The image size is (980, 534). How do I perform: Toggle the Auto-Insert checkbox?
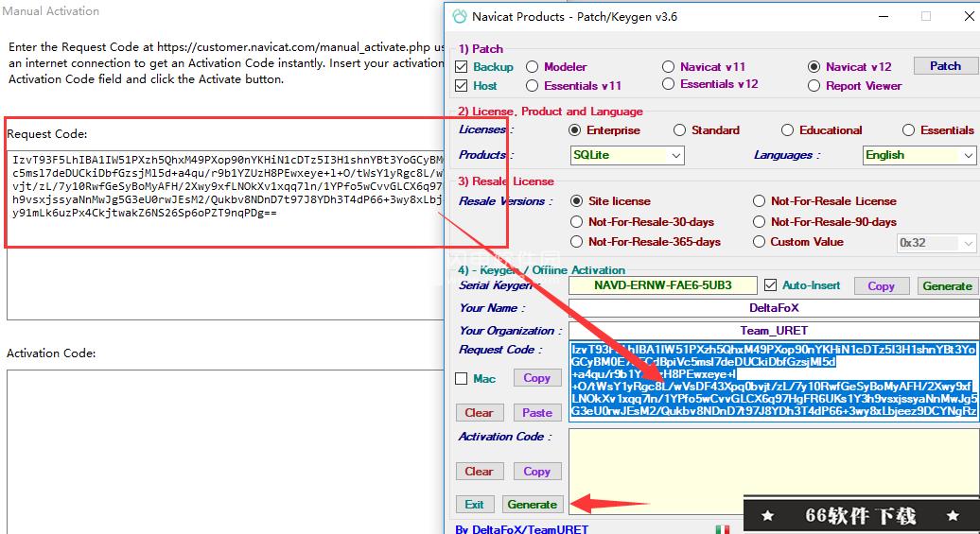point(770,285)
